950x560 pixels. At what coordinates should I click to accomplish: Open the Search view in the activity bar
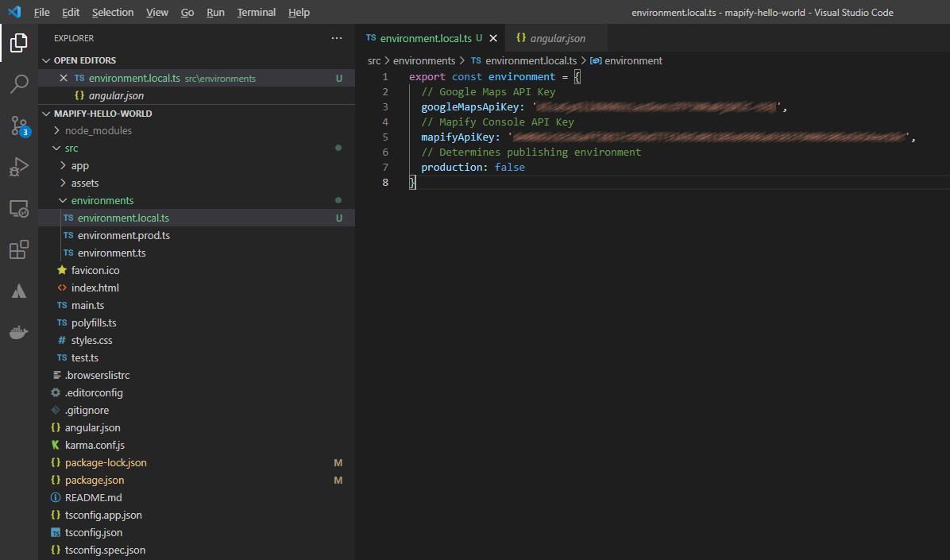tap(19, 84)
